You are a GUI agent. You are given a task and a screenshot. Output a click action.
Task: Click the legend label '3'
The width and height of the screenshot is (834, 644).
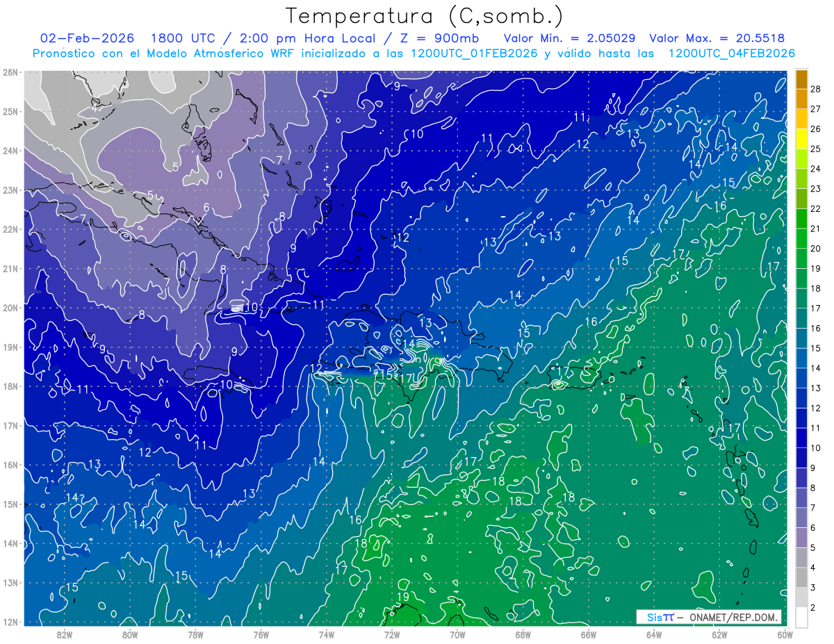pos(812,588)
